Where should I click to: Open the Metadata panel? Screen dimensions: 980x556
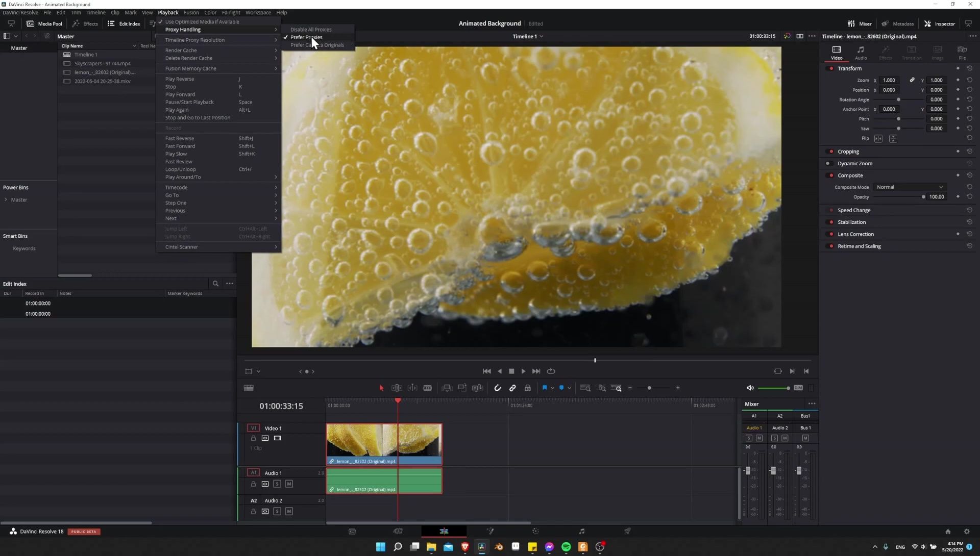[x=897, y=23]
